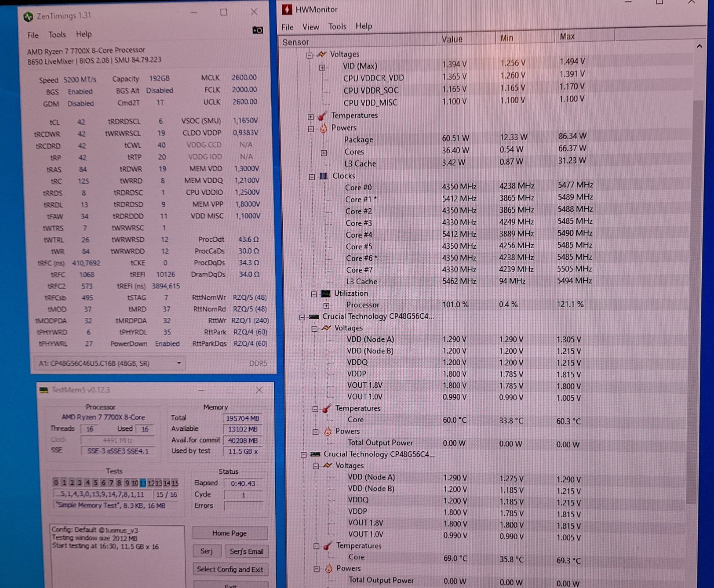The width and height of the screenshot is (714, 588).
Task: Click the TestMem5 Threads value field
Action: (x=90, y=429)
